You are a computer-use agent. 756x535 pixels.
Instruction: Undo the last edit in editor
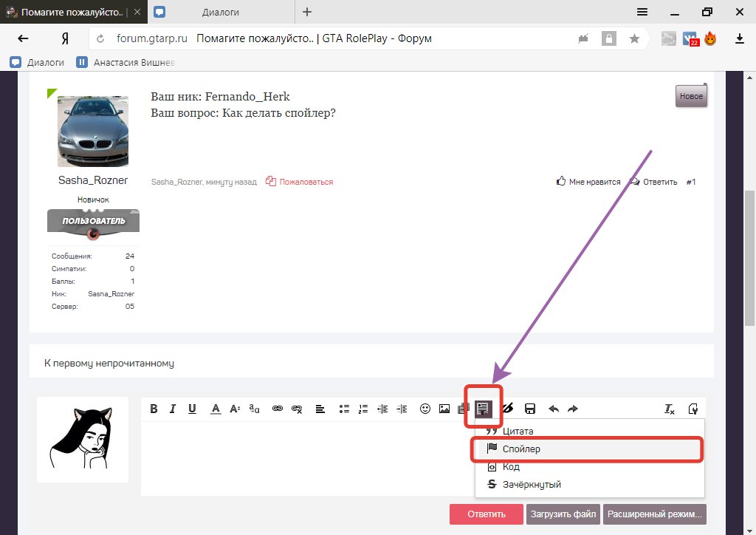554,409
